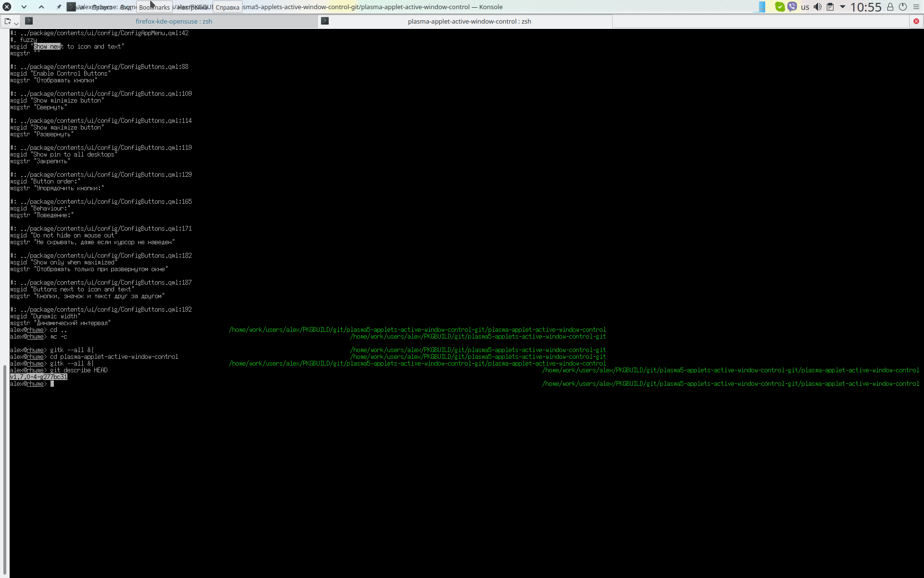Click the ConfigAppMenu.qml:42 reference line
Viewport: 924px width, 578px height.
click(x=99, y=33)
